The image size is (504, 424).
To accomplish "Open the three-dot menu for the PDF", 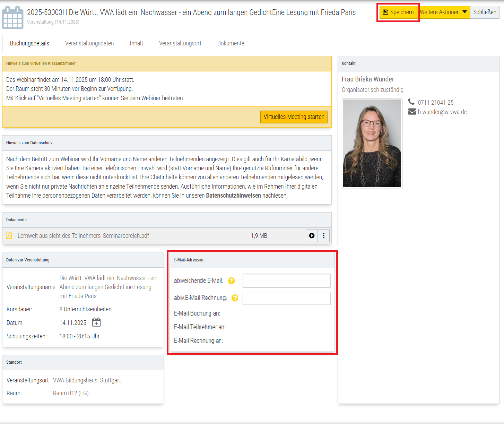I will [324, 236].
